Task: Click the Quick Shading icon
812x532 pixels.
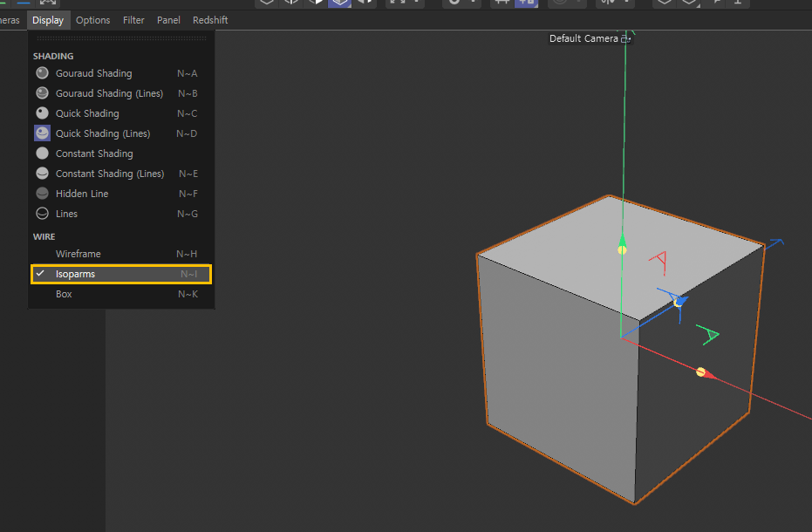Action: tap(42, 113)
